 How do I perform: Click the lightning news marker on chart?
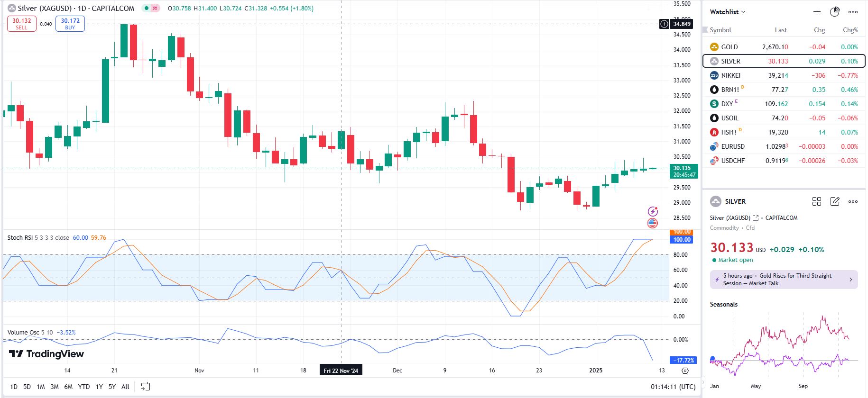pos(653,211)
